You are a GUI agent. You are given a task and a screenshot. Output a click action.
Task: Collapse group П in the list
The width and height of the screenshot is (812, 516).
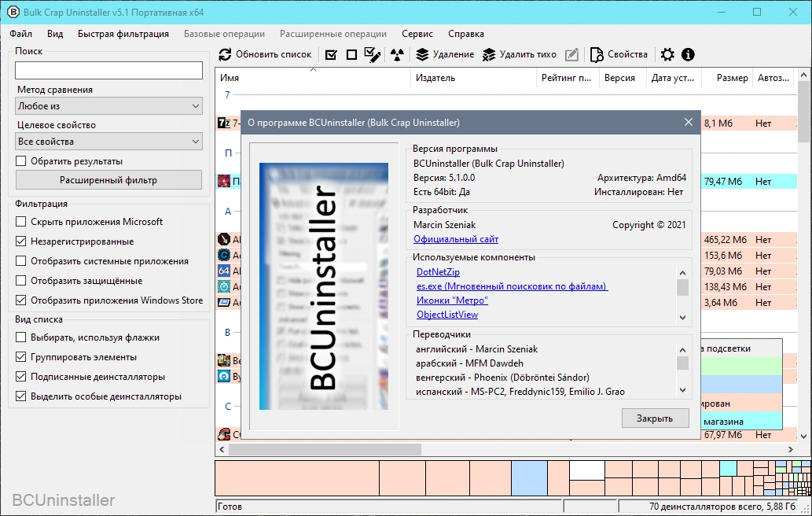click(x=229, y=153)
